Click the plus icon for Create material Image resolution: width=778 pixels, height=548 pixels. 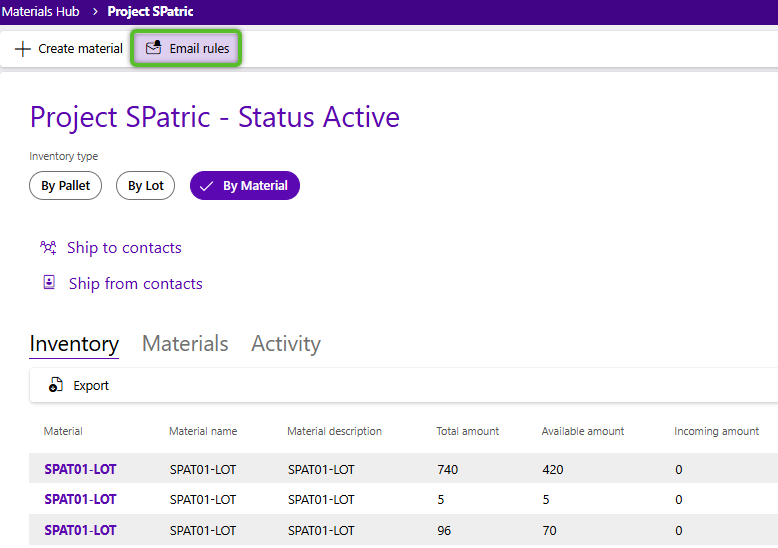point(23,49)
